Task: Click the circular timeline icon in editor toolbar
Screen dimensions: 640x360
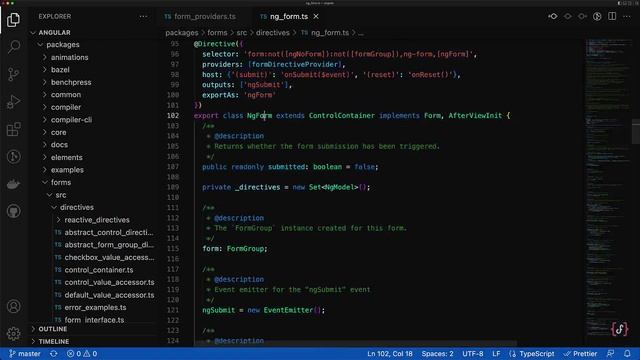Action: 597,16
